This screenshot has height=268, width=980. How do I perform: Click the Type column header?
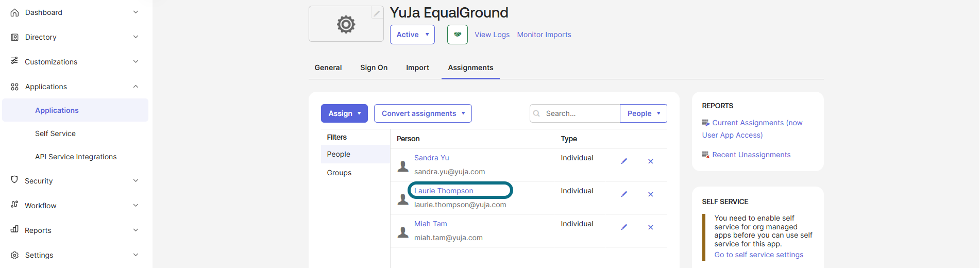pyautogui.click(x=569, y=139)
